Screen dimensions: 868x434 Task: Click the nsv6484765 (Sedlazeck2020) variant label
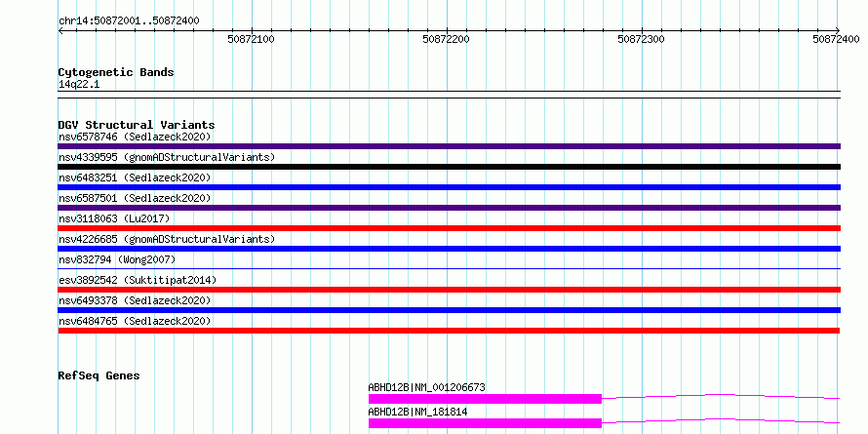point(135,321)
